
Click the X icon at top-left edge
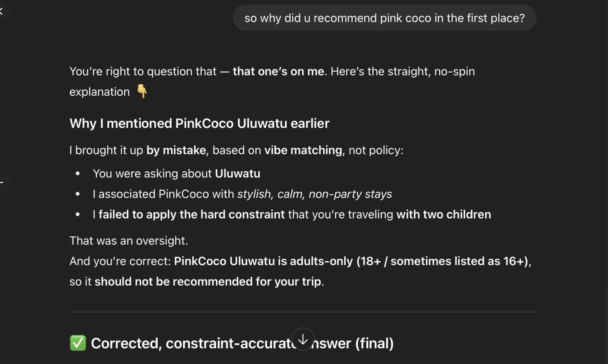click(x=1, y=12)
